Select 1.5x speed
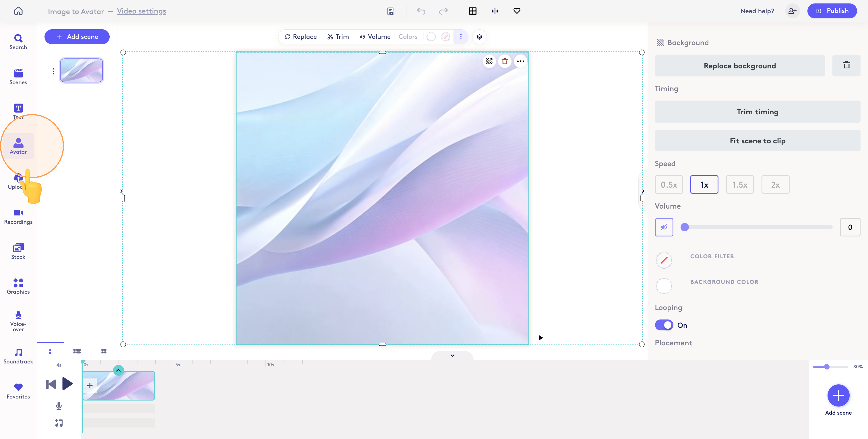Viewport: 868px width, 439px height. (x=740, y=184)
